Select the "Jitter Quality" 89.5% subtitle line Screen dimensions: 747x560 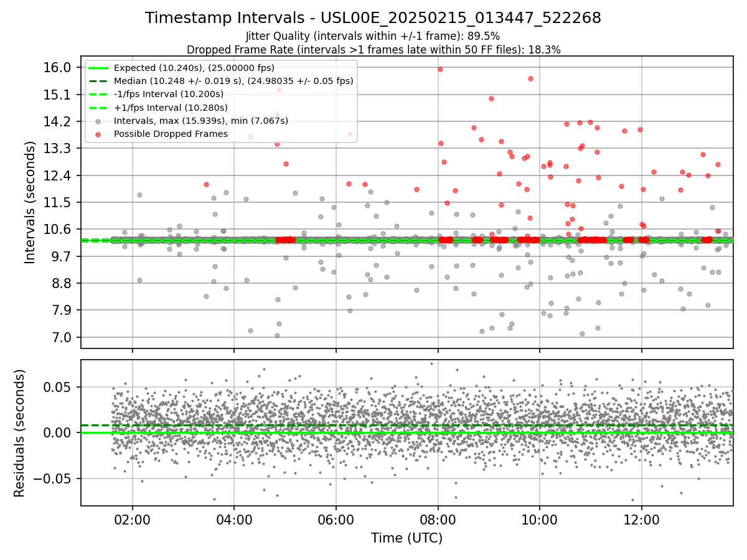(x=373, y=37)
